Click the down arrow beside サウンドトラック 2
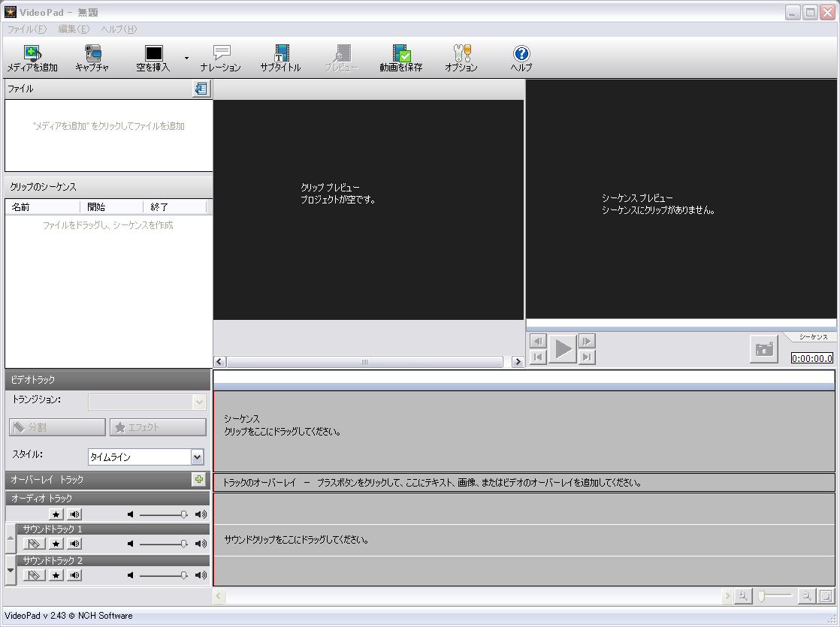The width and height of the screenshot is (840, 627). tap(11, 570)
